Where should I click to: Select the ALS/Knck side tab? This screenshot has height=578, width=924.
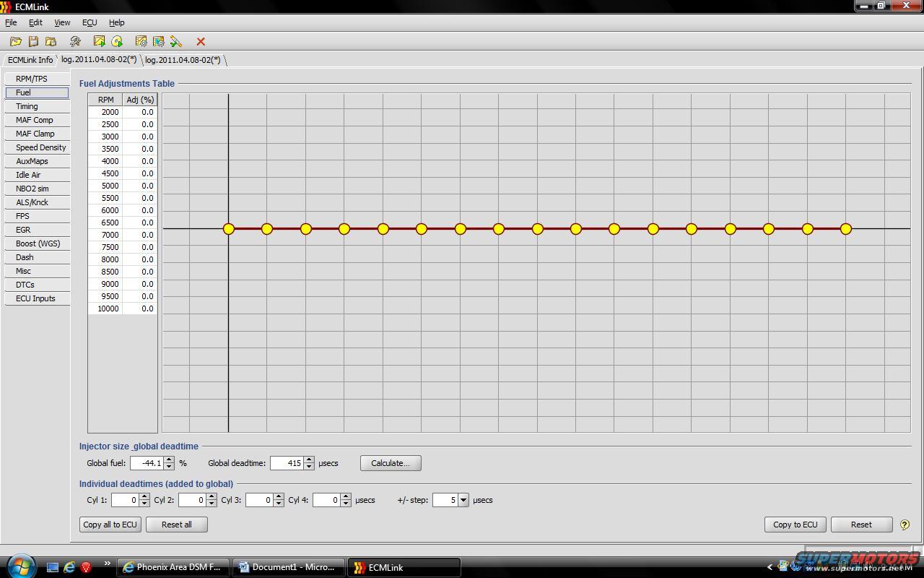(x=37, y=202)
